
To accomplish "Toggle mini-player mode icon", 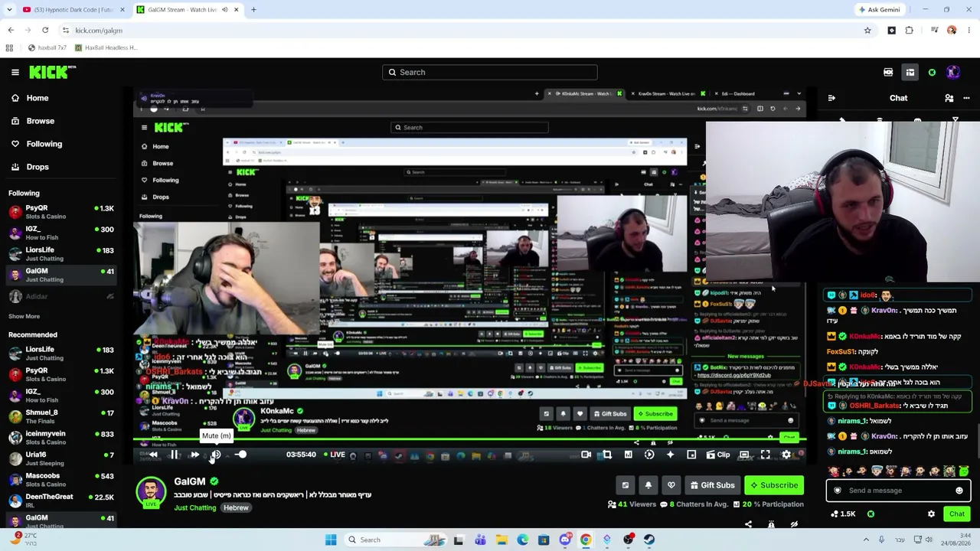I will [x=691, y=455].
